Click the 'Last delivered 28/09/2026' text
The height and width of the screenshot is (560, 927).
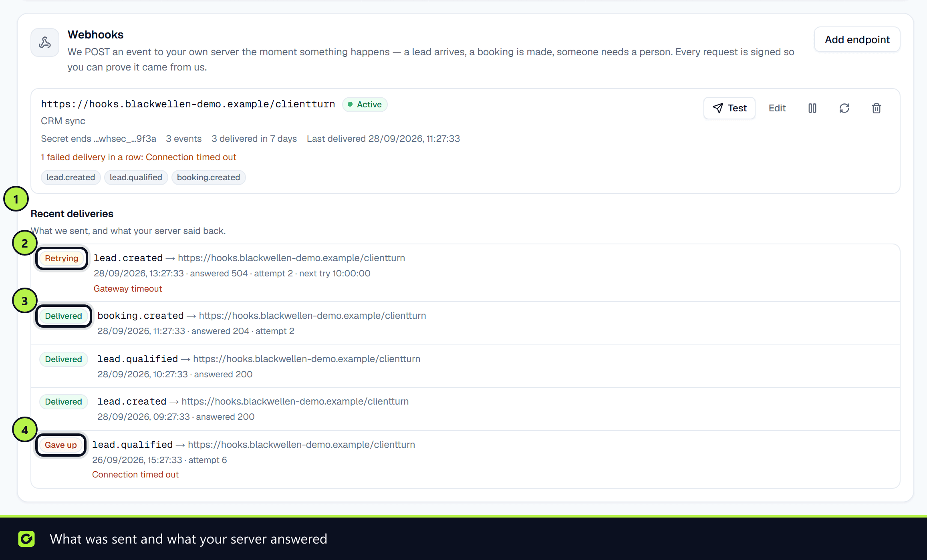(383, 139)
